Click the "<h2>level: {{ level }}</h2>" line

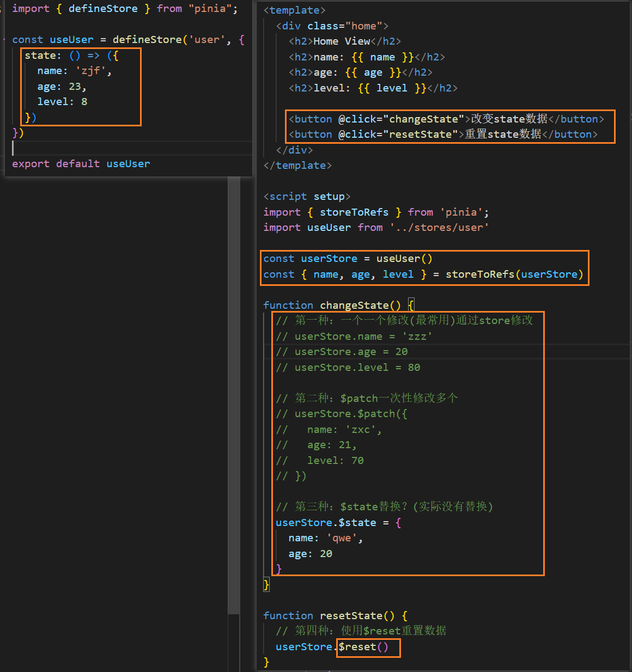[373, 88]
